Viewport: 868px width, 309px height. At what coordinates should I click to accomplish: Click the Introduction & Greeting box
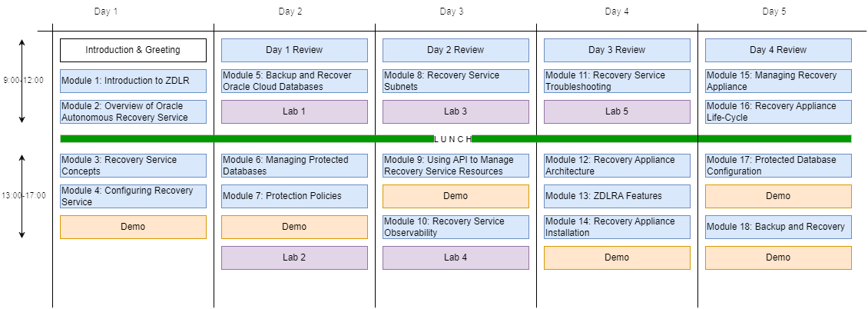click(x=133, y=50)
